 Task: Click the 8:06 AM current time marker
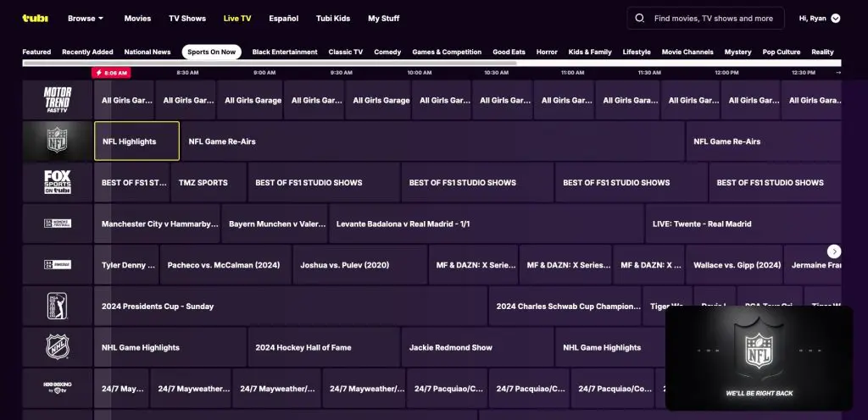pyautogui.click(x=111, y=73)
